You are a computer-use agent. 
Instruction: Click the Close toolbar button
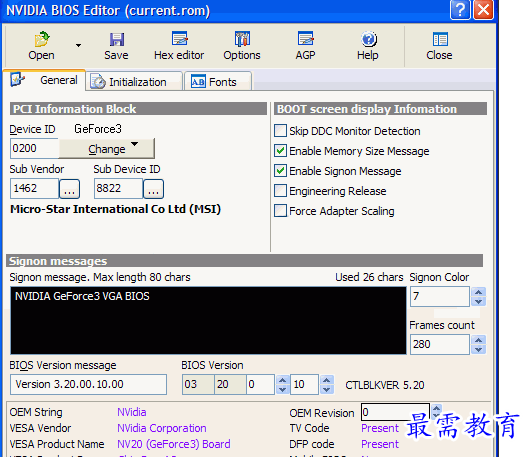coord(439,46)
